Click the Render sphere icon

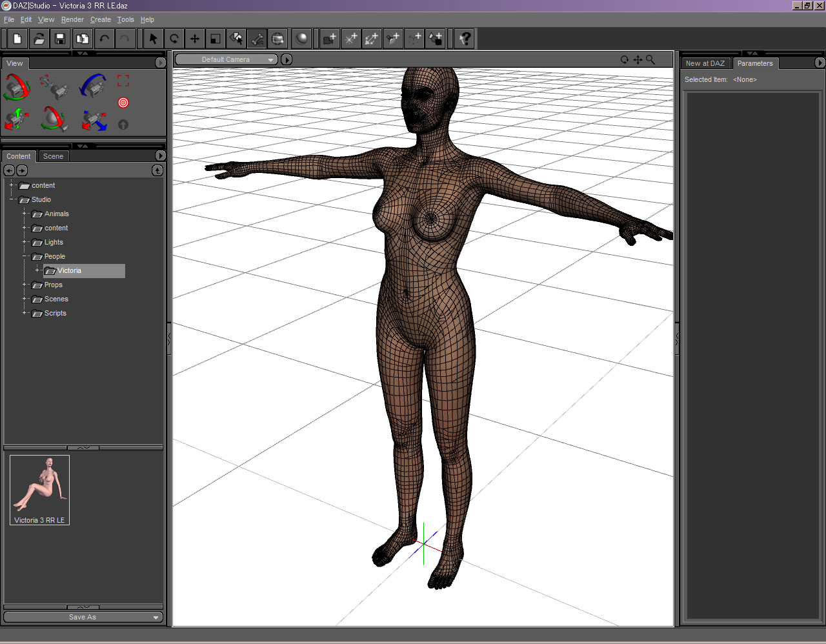pos(301,39)
